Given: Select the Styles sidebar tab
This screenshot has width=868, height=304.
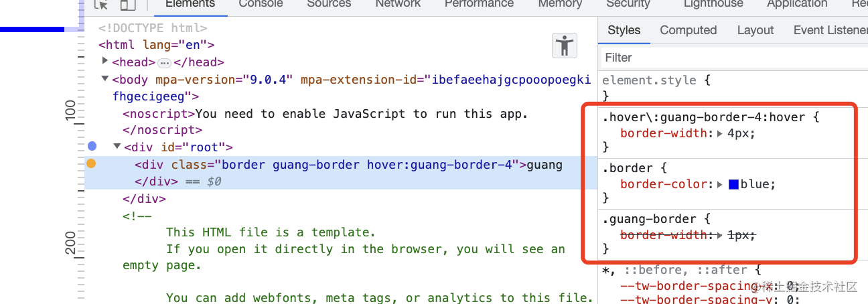Looking at the screenshot, I should tap(624, 30).
